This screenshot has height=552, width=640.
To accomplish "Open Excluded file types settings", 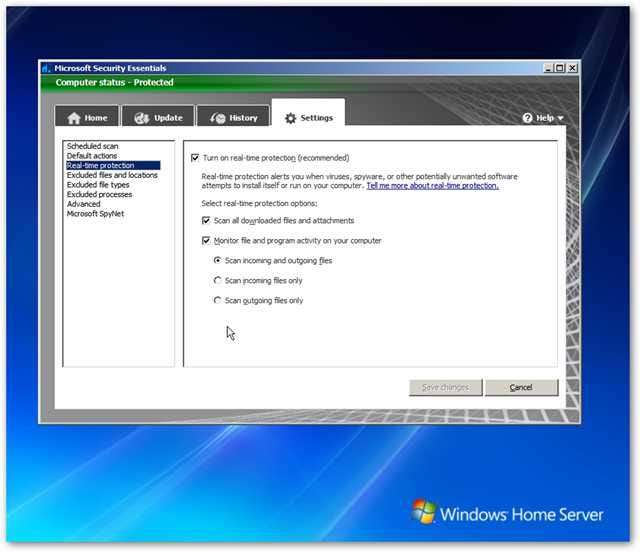I will [98, 185].
